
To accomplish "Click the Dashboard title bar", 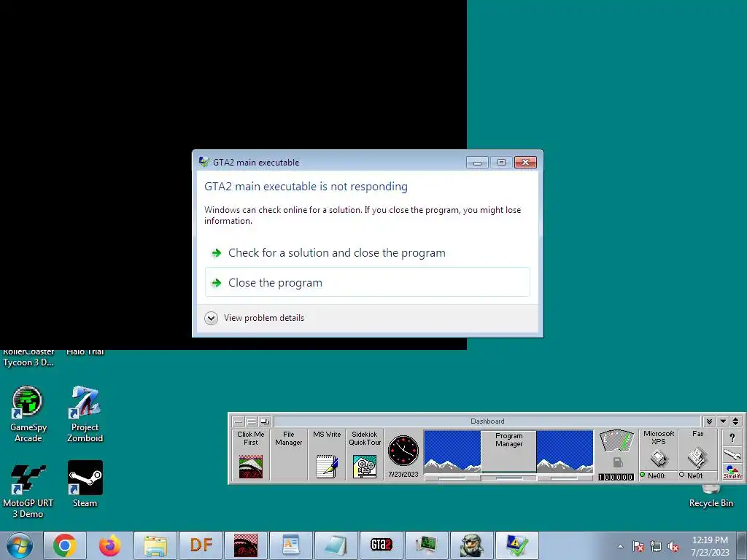I will pyautogui.click(x=487, y=421).
